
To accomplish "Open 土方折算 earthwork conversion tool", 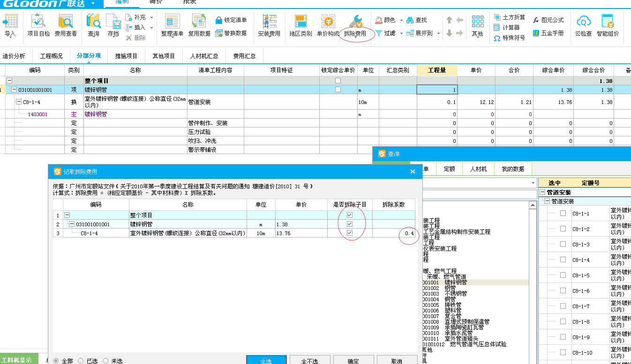I will [509, 17].
